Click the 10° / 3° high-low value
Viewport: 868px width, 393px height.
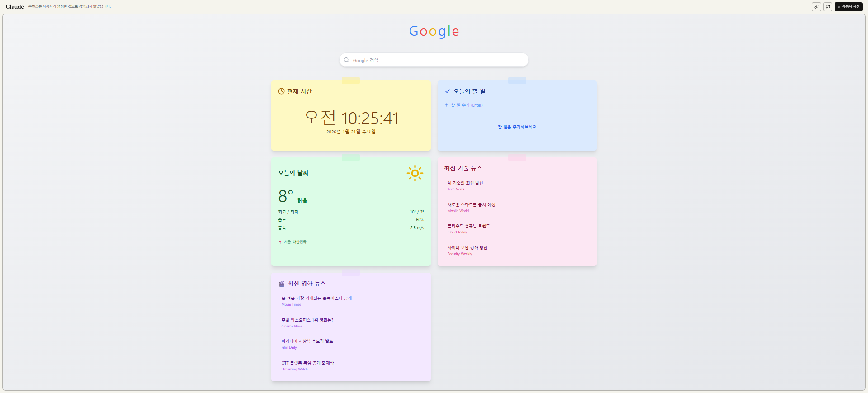pyautogui.click(x=417, y=212)
